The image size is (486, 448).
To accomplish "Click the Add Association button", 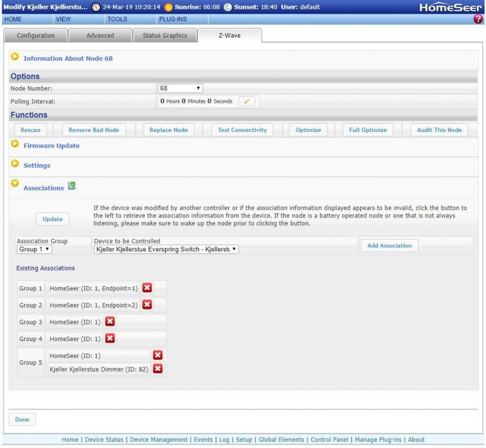I will click(389, 246).
